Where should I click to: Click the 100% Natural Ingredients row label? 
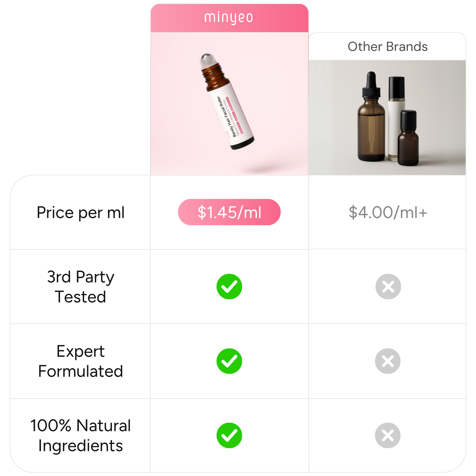pyautogui.click(x=81, y=435)
